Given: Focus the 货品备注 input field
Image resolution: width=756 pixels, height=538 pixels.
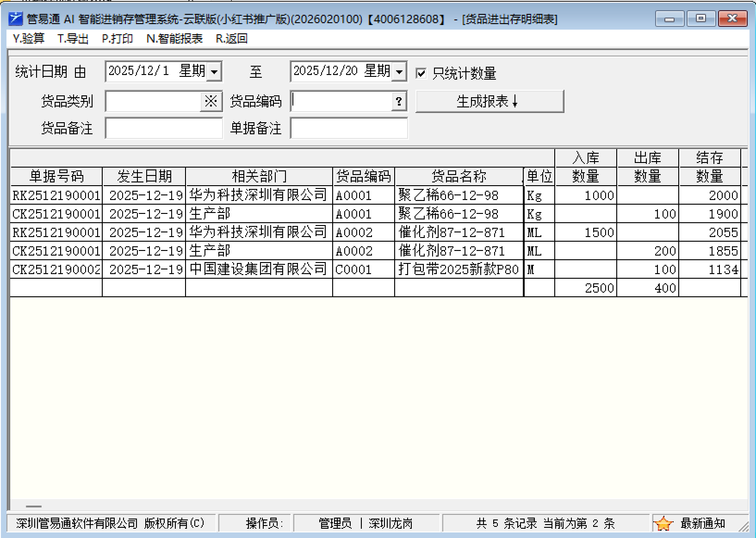Looking at the screenshot, I should pyautogui.click(x=164, y=128).
